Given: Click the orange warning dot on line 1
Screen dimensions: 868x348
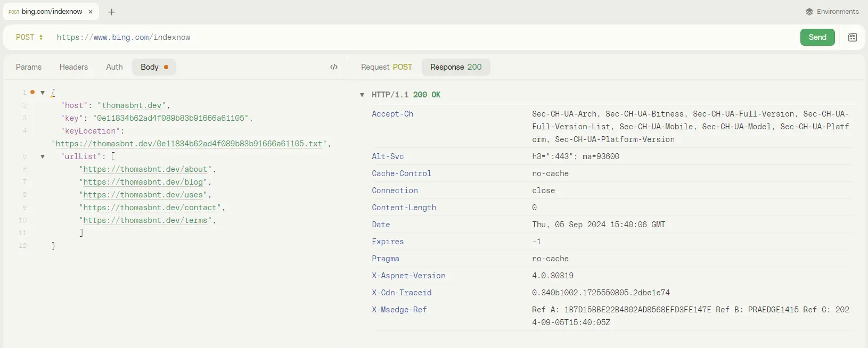Looking at the screenshot, I should point(32,92).
